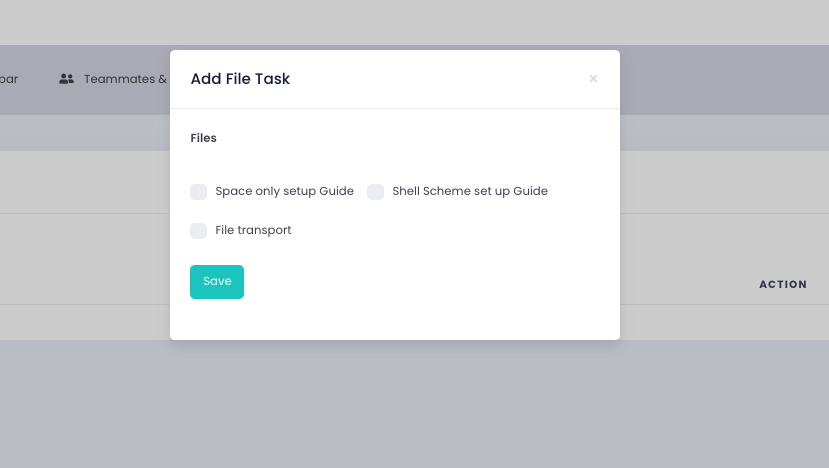
Task: Click the 'Files' section heading
Action: tap(203, 138)
